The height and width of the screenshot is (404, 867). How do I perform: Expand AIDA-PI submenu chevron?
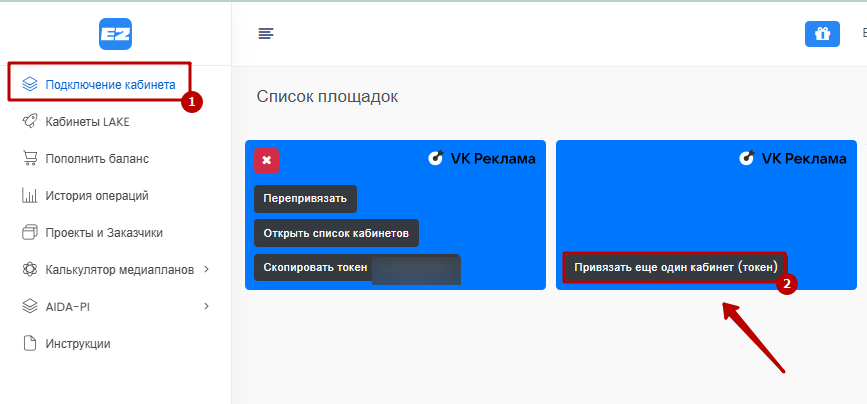coord(206,306)
